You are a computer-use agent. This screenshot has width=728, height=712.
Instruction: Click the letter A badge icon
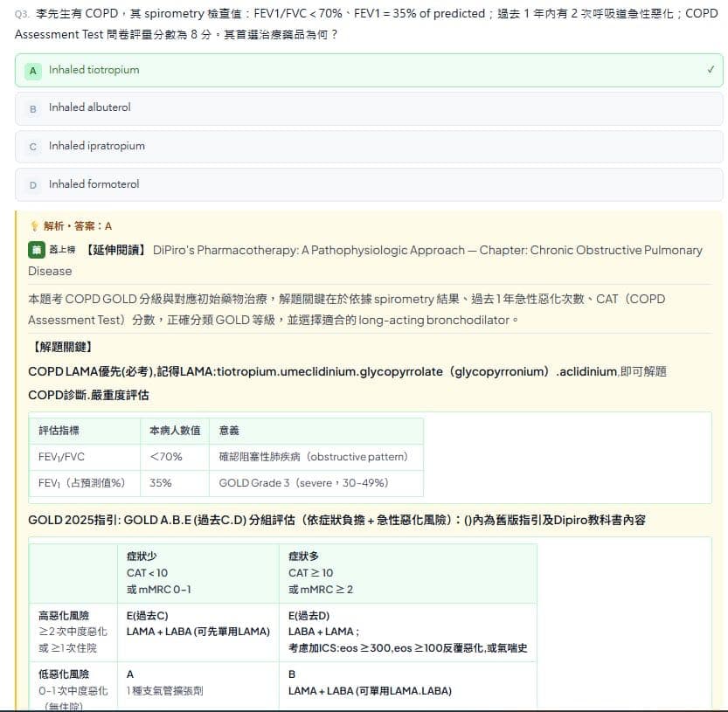tap(33, 71)
